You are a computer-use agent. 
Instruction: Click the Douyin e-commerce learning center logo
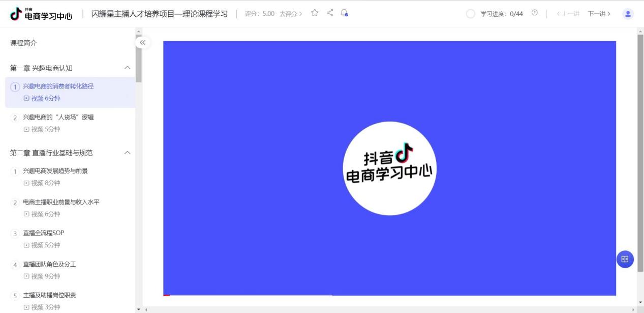41,14
